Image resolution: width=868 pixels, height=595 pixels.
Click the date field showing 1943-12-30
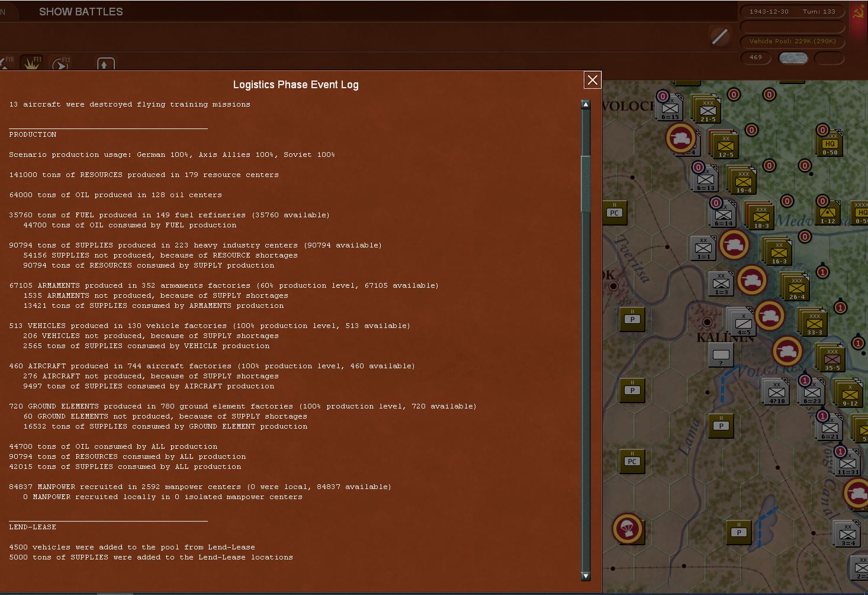coord(769,12)
